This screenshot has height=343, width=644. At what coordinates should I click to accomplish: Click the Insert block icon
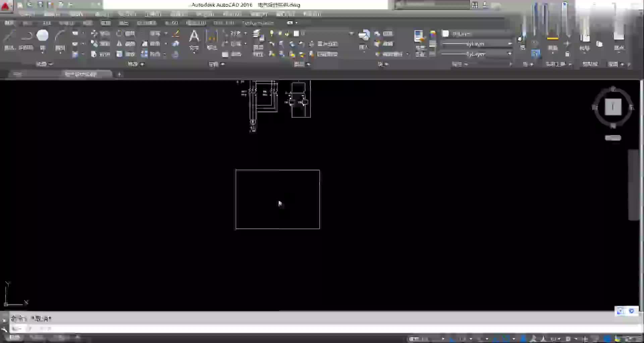click(x=364, y=35)
